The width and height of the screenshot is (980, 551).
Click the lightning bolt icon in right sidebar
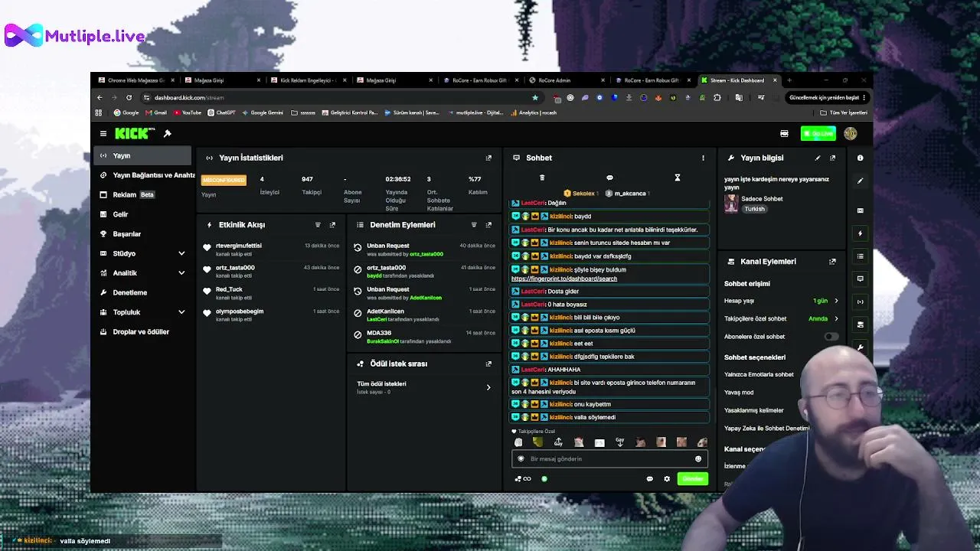pyautogui.click(x=860, y=233)
